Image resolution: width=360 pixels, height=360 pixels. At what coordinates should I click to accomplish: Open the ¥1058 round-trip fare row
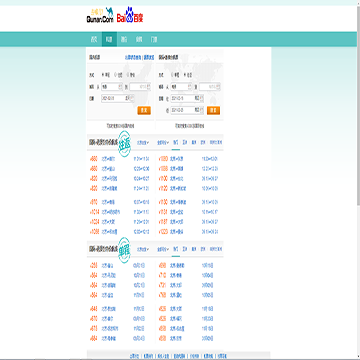coord(120,232)
